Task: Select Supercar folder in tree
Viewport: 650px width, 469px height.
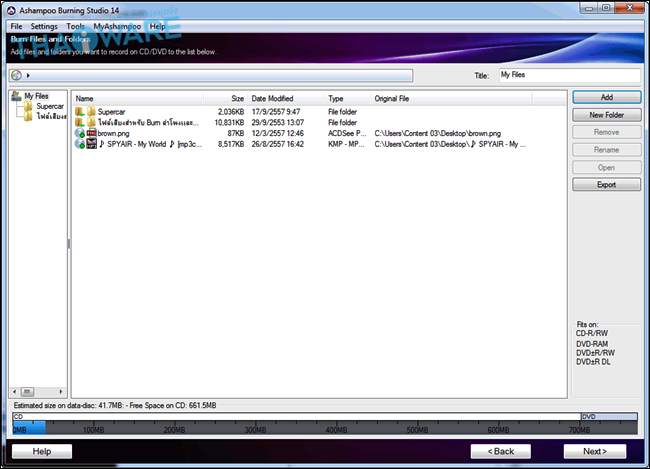Action: click(x=50, y=107)
